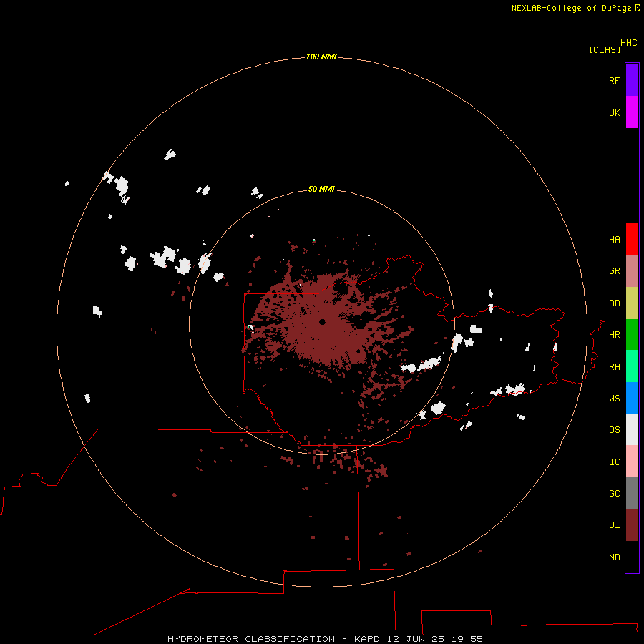Click the HR legend label
The width and height of the screenshot is (644, 644).
pyautogui.click(x=614, y=335)
